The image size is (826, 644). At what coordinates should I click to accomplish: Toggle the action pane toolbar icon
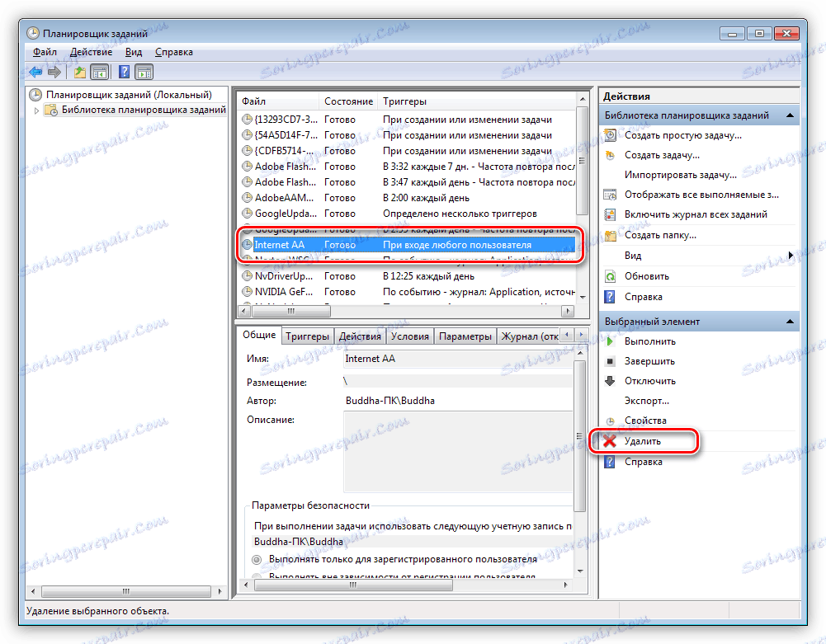144,72
